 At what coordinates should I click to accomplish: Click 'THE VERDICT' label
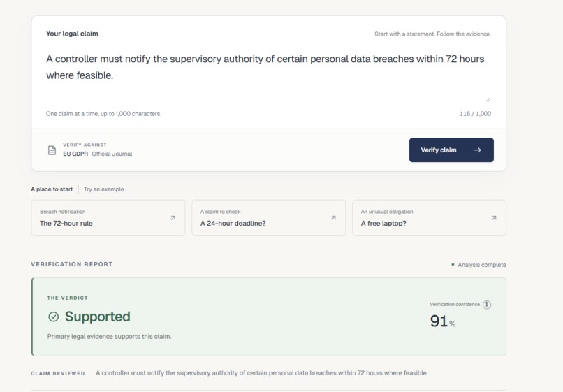68,298
